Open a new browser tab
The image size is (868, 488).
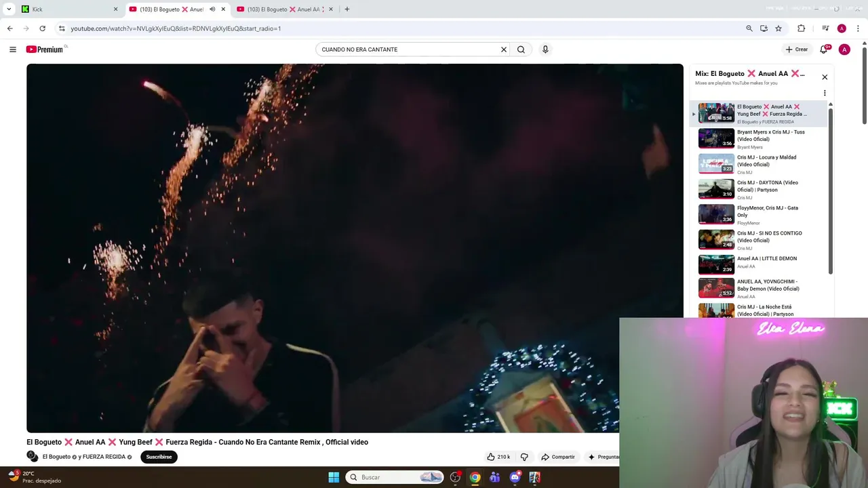pos(347,9)
